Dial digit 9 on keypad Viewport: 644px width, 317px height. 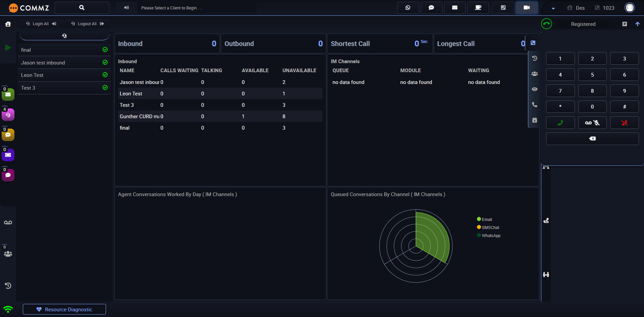pyautogui.click(x=625, y=91)
